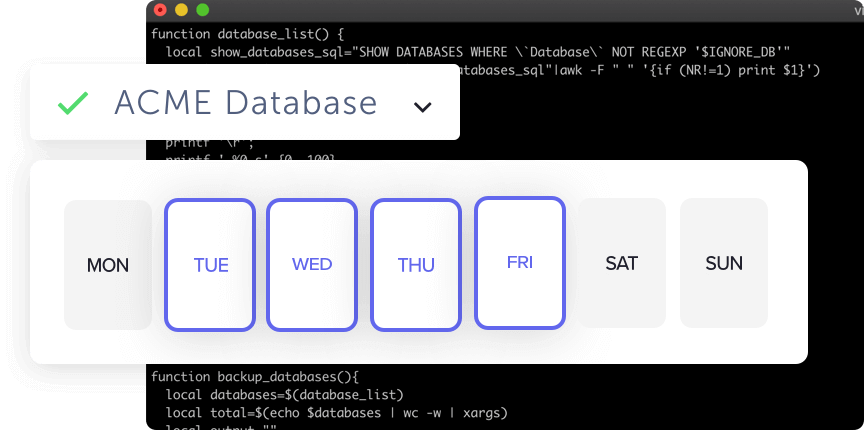Viewport: 864px width, 430px height.
Task: Deselect the TUE day tile
Action: tap(211, 265)
